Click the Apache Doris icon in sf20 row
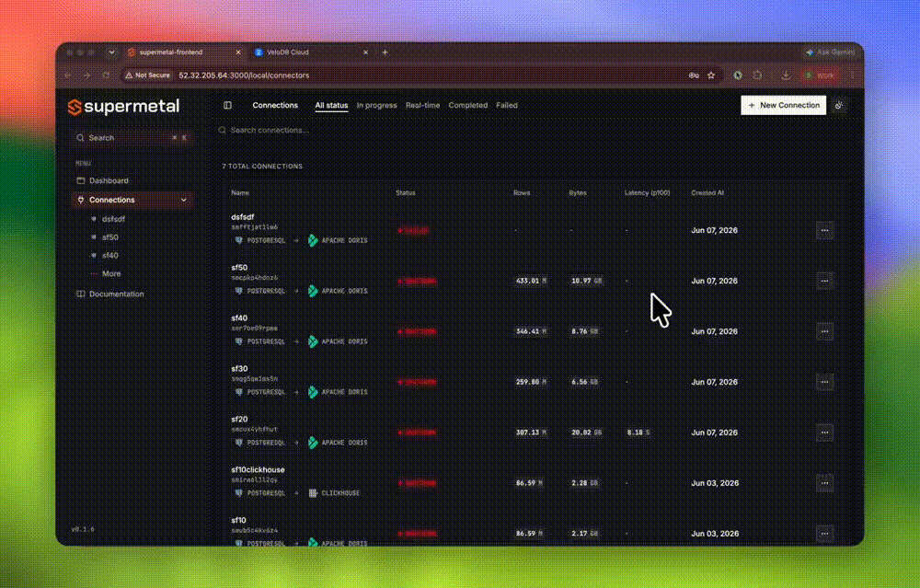920x588 pixels. [x=313, y=443]
